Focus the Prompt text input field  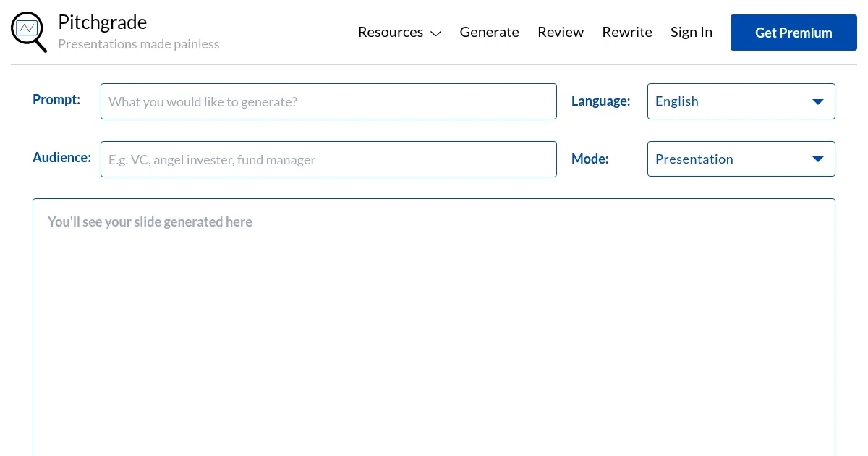point(328,101)
